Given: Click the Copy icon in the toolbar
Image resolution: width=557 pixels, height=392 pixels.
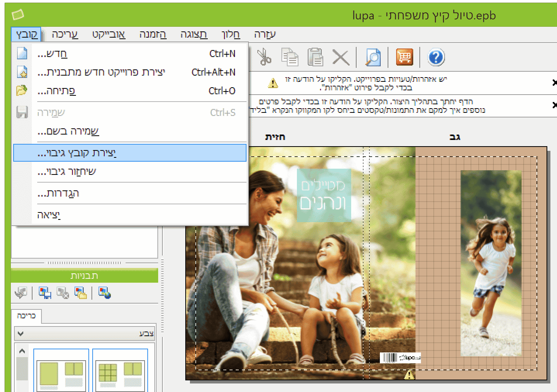Looking at the screenshot, I should pyautogui.click(x=290, y=57).
